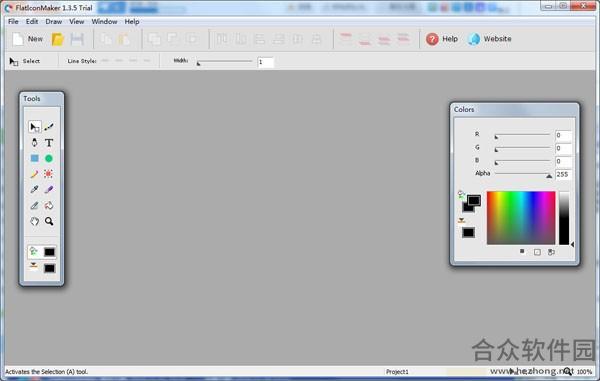The height and width of the screenshot is (381, 600).
Task: Open the Website link button
Action: pyautogui.click(x=489, y=39)
